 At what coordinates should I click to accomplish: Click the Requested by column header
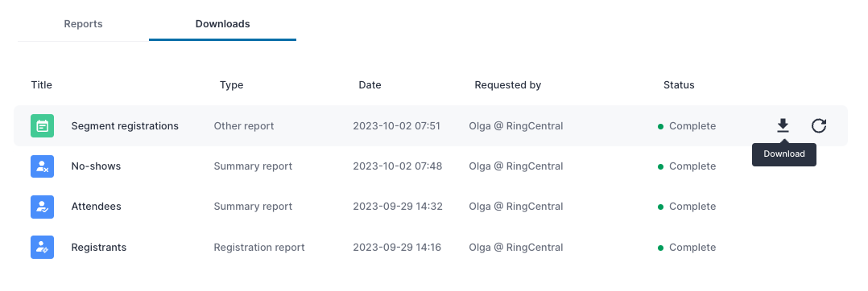pos(507,85)
